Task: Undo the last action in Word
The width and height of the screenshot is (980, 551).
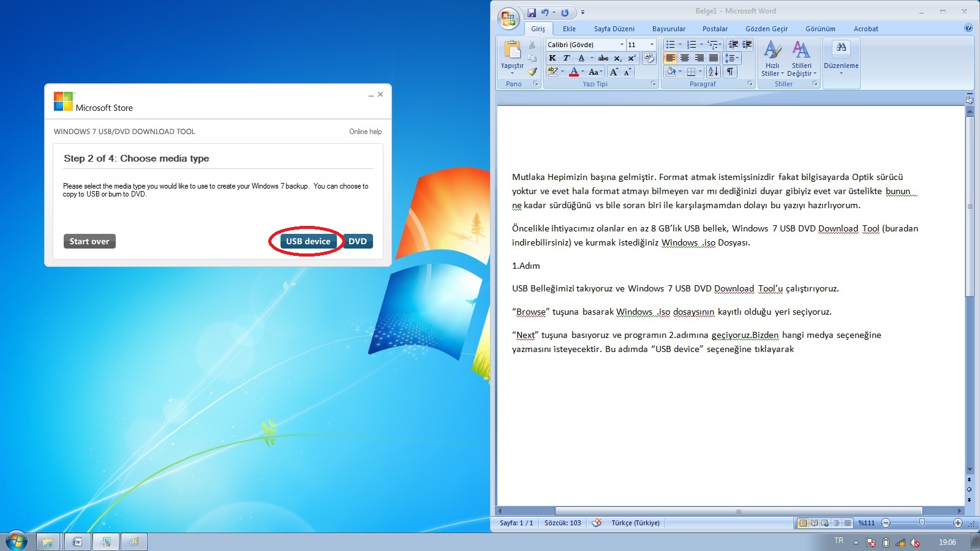Action: coord(544,12)
